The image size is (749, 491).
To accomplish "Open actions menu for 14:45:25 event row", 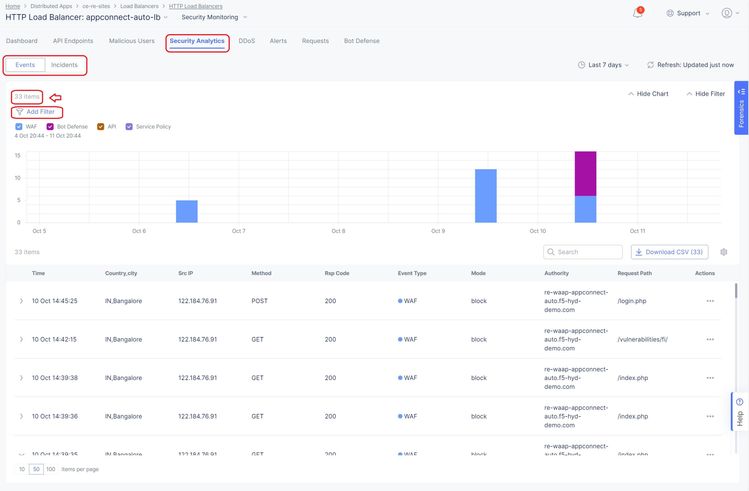I will coord(710,301).
